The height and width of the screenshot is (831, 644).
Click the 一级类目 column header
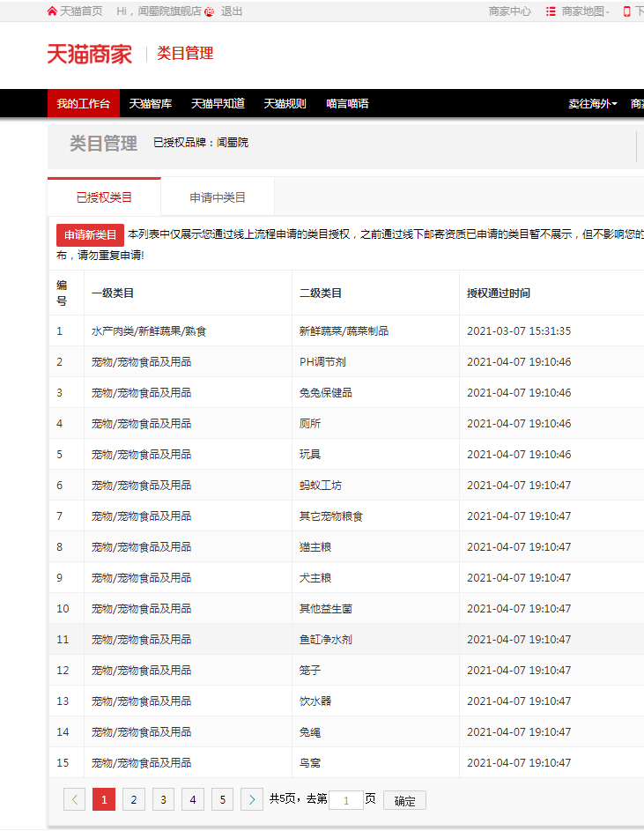coord(113,293)
